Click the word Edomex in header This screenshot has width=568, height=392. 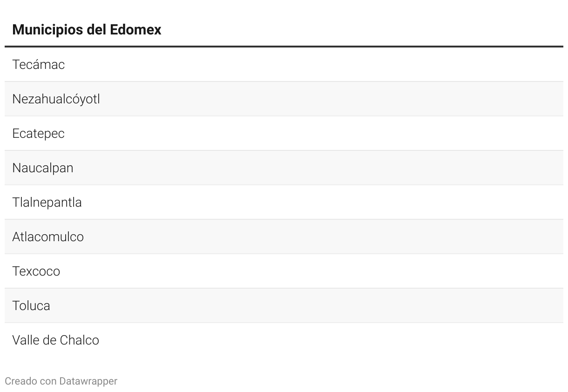135,30
